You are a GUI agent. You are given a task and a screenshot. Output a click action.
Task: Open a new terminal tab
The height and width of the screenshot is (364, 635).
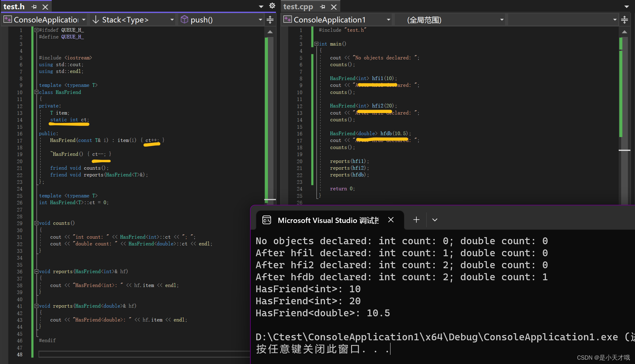pos(416,220)
